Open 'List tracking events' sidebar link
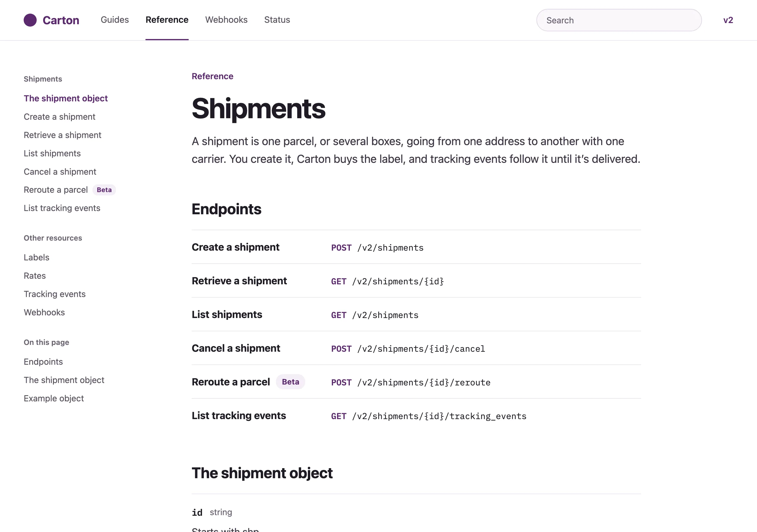Screen dimensions: 757x532 pyautogui.click(x=62, y=208)
